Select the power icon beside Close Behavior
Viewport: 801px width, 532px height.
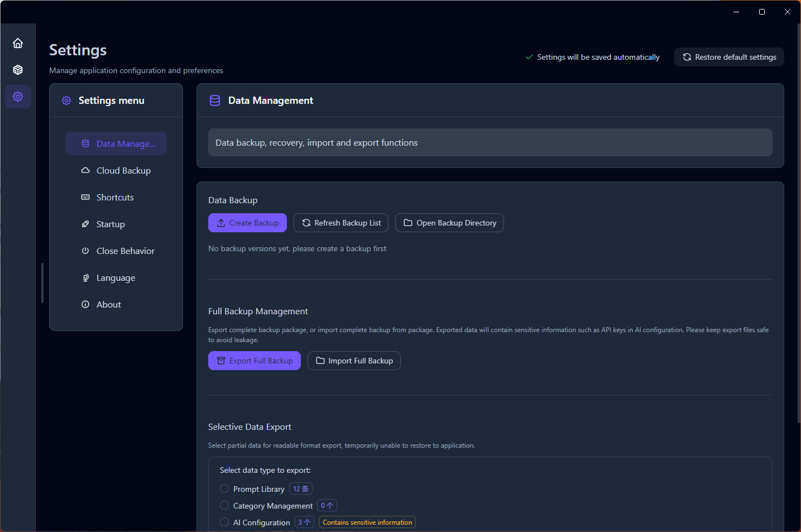[85, 251]
